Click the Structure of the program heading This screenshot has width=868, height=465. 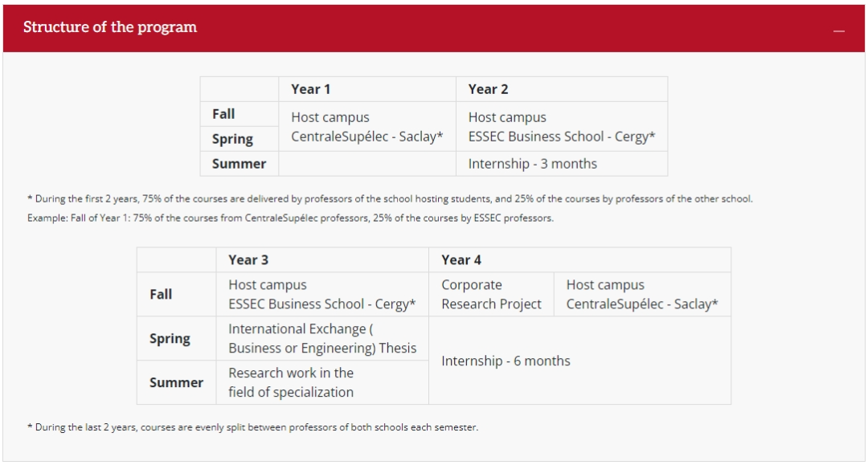(x=109, y=27)
